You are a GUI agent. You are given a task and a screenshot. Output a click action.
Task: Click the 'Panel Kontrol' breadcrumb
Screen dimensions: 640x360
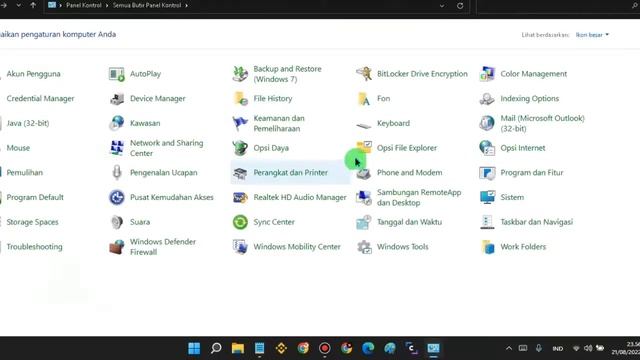84,5
